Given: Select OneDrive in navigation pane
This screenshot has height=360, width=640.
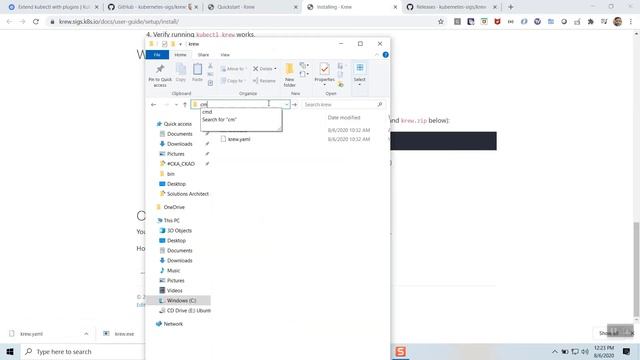Looking at the screenshot, I should 174,207.
